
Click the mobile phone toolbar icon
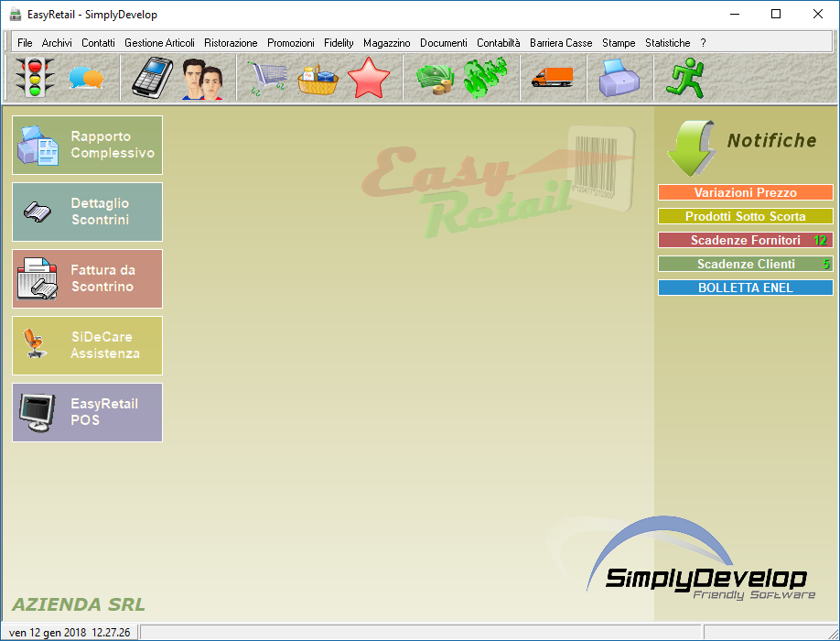pyautogui.click(x=152, y=78)
